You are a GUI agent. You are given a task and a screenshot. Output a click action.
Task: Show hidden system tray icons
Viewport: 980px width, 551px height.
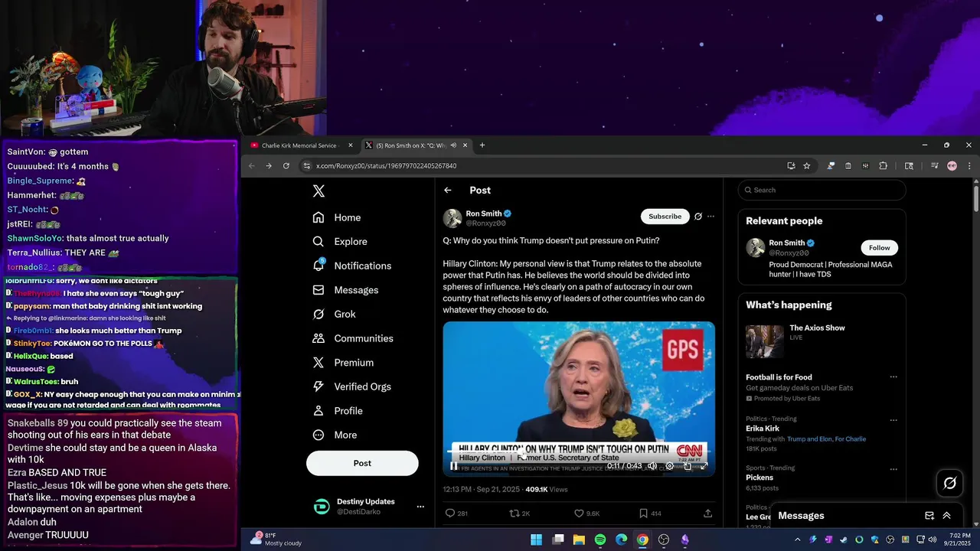pos(797,540)
